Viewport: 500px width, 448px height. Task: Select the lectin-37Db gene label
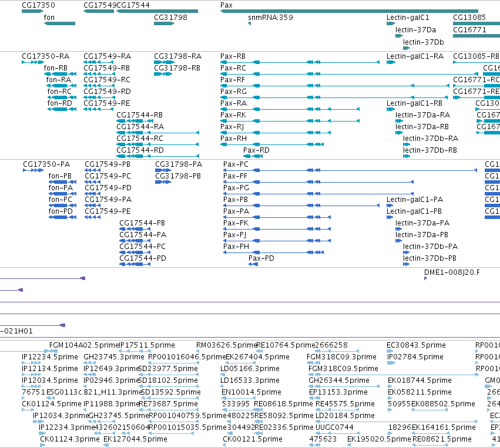[x=423, y=42]
